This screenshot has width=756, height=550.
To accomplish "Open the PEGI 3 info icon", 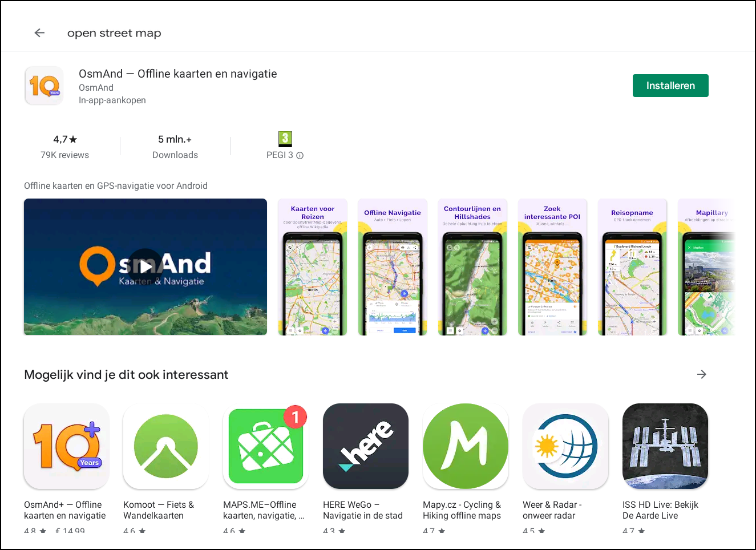I will (x=300, y=155).
